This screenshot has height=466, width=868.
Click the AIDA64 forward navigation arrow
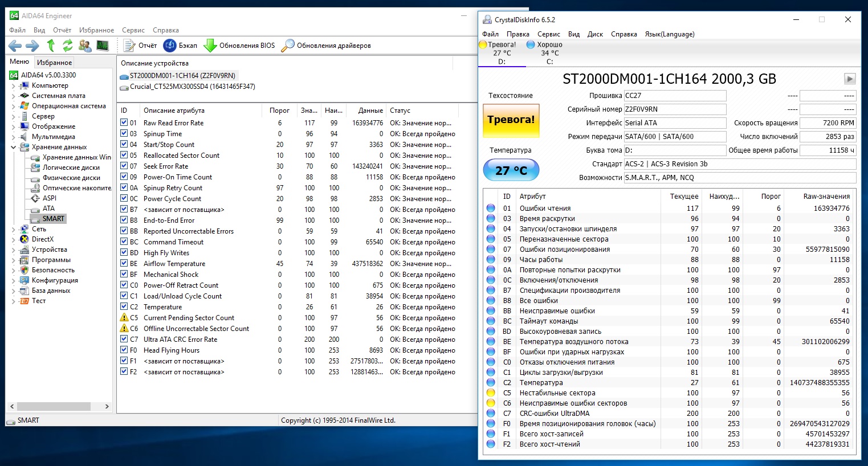32,46
